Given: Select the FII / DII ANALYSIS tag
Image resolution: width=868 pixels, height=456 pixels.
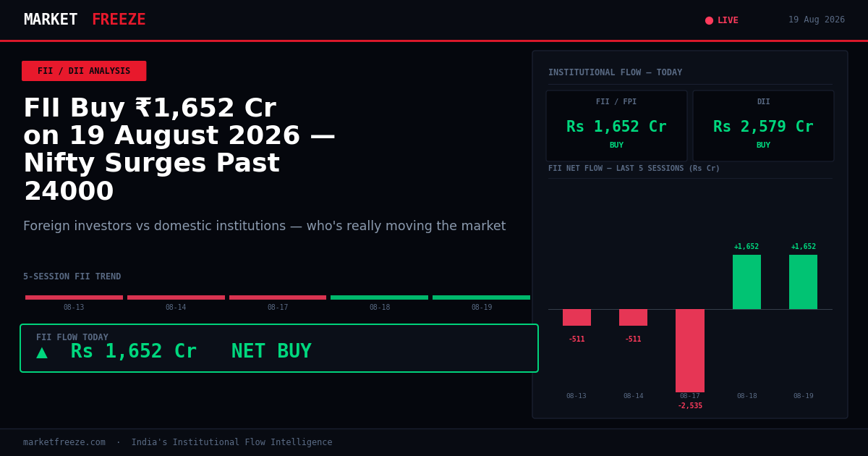Looking at the screenshot, I should tap(84, 71).
